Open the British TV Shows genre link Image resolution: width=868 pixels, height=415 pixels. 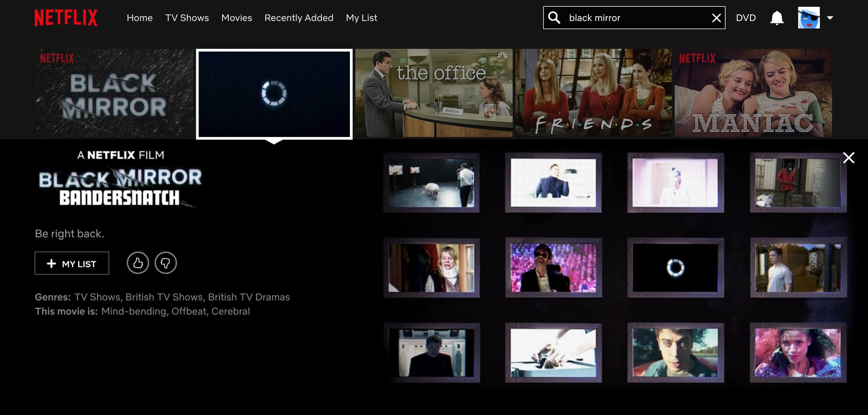164,297
